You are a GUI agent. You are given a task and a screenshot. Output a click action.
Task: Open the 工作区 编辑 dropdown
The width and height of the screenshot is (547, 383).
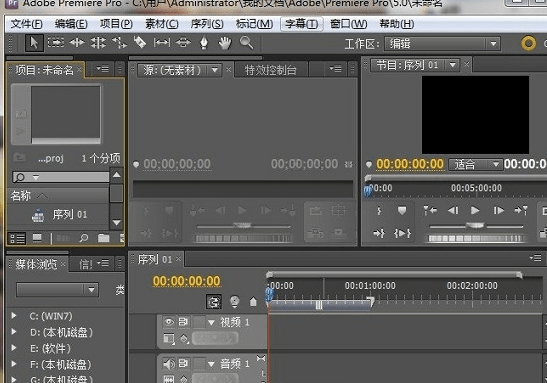coord(442,44)
